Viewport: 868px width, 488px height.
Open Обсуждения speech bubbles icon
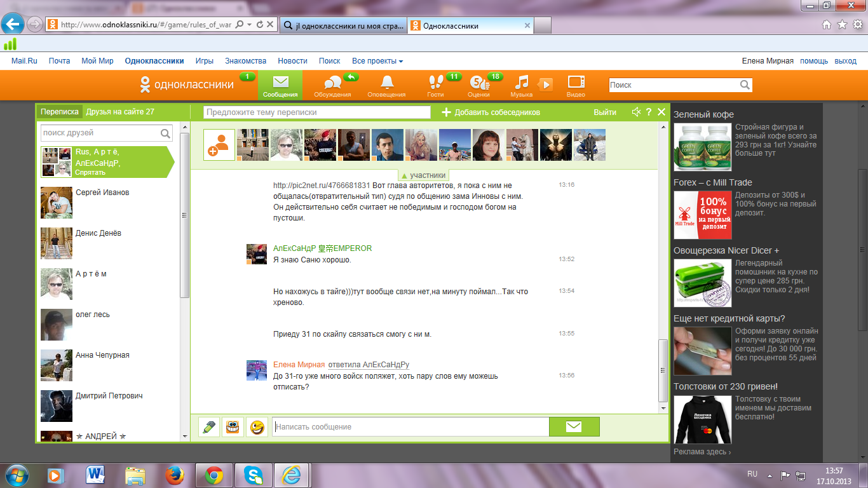pos(332,83)
